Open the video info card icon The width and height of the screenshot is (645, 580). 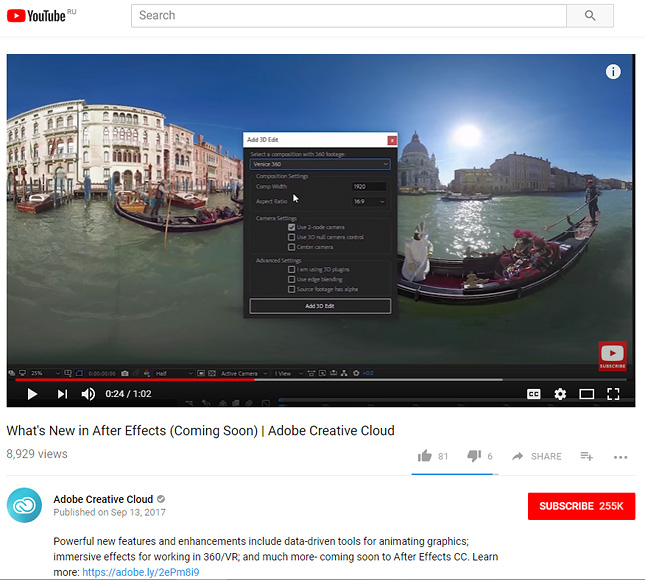click(x=613, y=72)
